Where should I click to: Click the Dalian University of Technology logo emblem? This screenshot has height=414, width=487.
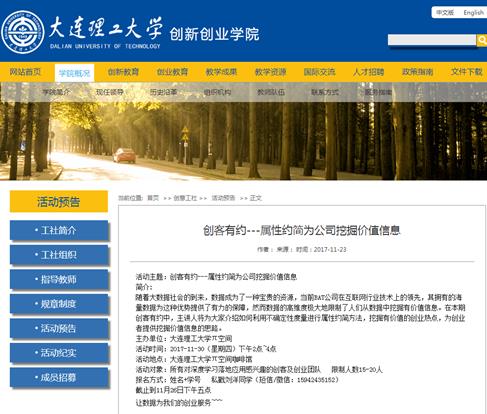[x=23, y=31]
